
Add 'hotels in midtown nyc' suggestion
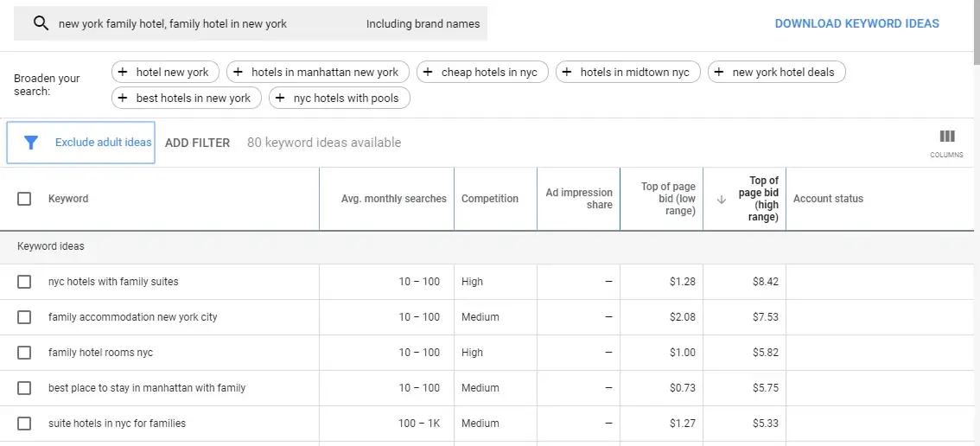[627, 72]
